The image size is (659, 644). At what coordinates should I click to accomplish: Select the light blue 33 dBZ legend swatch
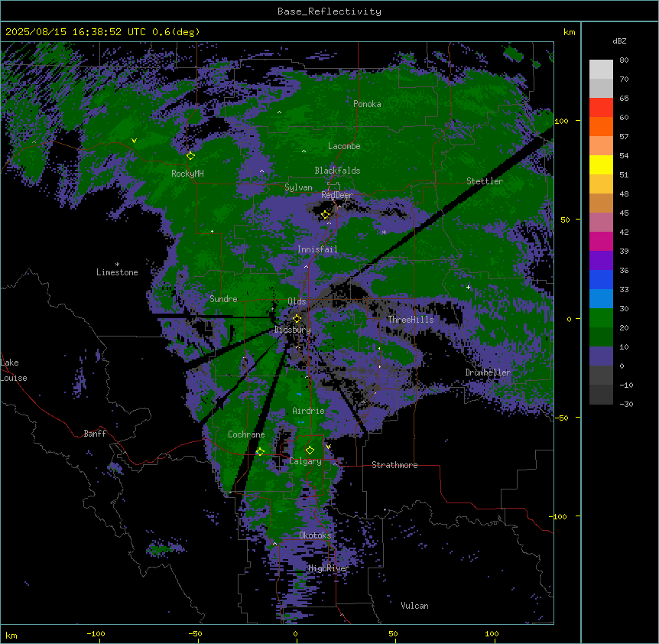pyautogui.click(x=601, y=298)
